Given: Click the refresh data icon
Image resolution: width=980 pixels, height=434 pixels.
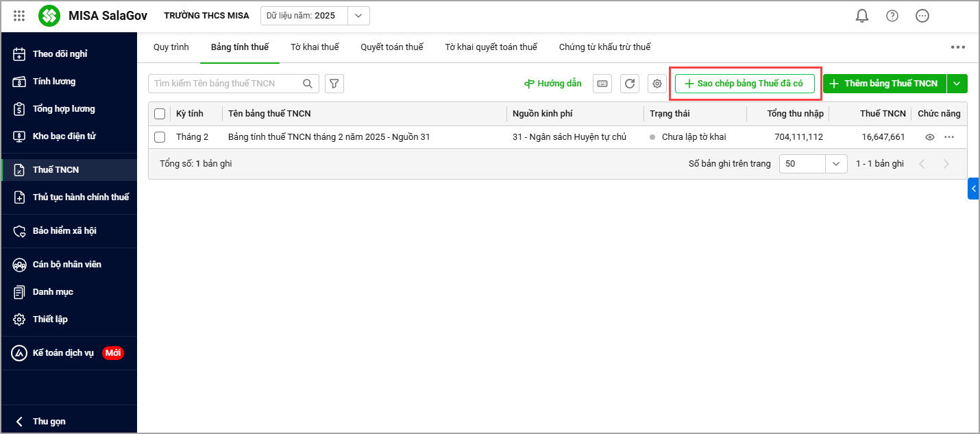Looking at the screenshot, I should pos(630,84).
